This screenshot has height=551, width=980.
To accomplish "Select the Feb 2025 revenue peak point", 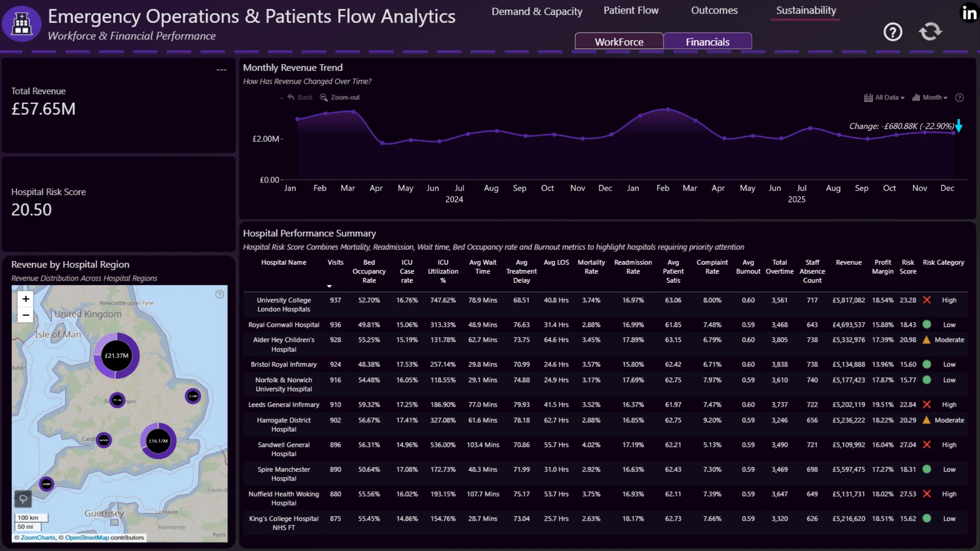I will [x=668, y=109].
